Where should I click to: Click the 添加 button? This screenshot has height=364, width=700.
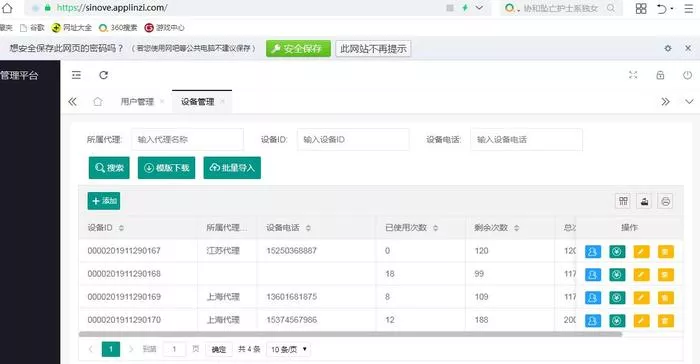pyautogui.click(x=104, y=201)
